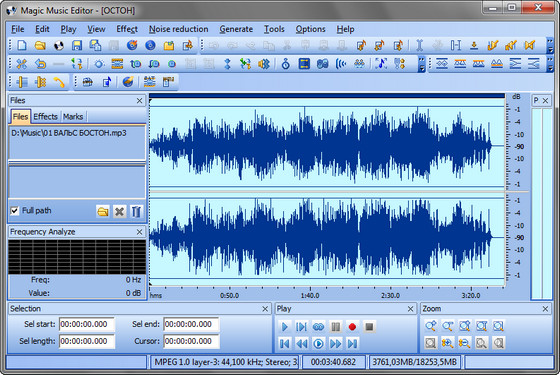This screenshot has width=560, height=375.
Task: Open the Noise reduction menu
Action: (x=179, y=29)
